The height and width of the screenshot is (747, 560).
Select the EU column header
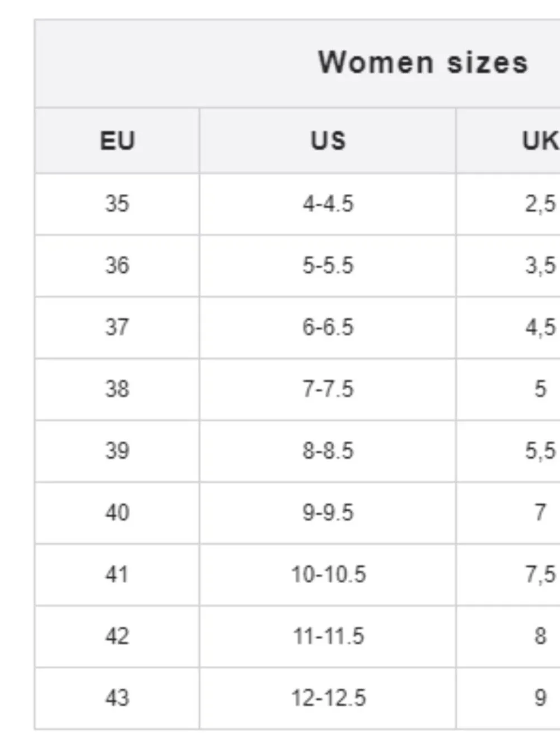117,141
